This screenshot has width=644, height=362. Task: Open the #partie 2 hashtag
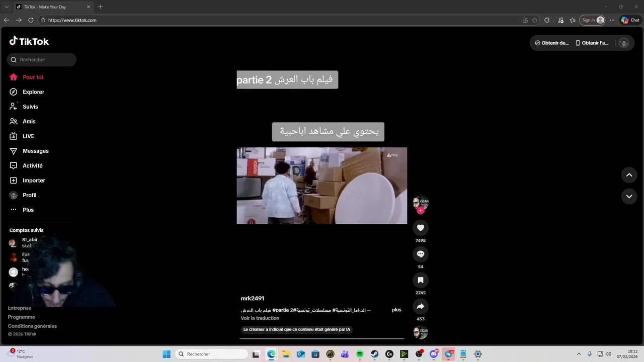coord(282,310)
